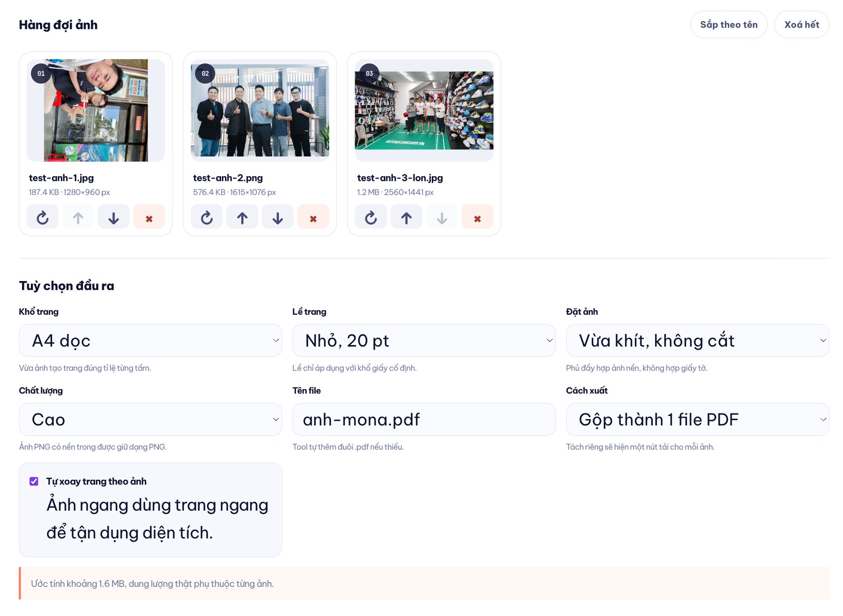843x616 pixels.
Task: Click the 01 badge on first image
Action: pyautogui.click(x=41, y=74)
